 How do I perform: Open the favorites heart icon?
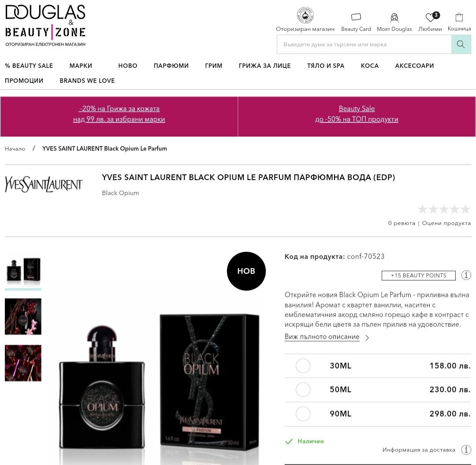[430, 17]
